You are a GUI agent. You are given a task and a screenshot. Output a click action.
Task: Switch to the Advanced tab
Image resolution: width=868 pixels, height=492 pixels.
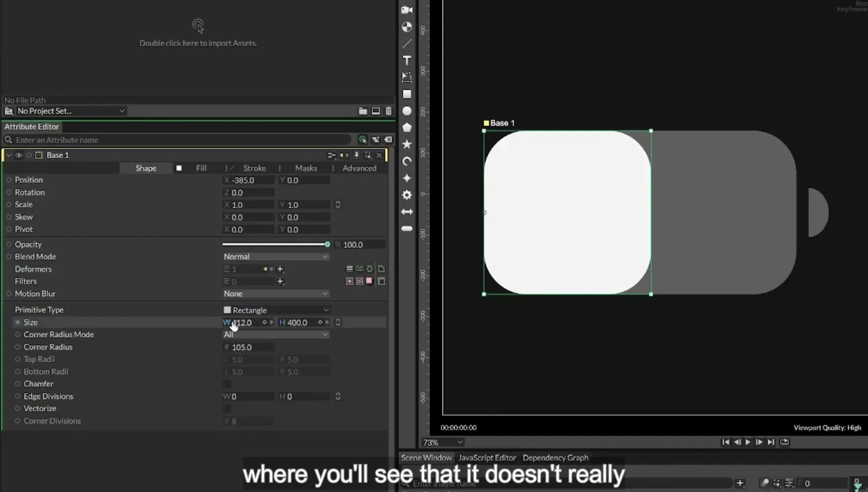[x=359, y=168]
